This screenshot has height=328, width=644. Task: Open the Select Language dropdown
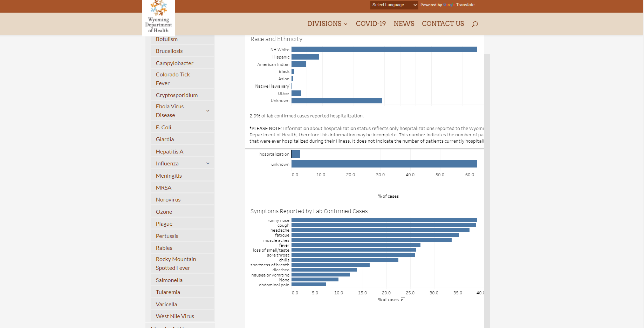(394, 5)
